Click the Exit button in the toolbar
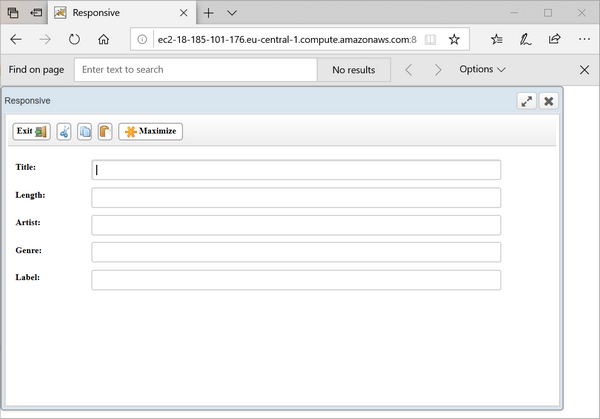 [x=31, y=131]
